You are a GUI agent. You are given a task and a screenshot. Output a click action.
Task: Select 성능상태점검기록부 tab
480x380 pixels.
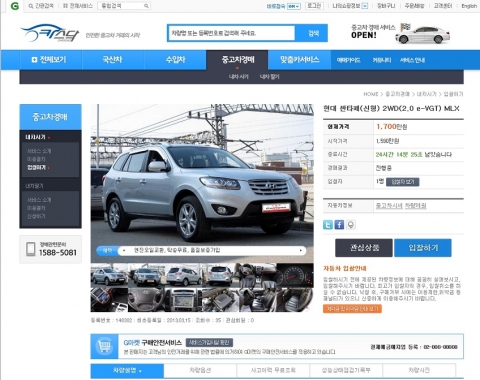click(346, 370)
